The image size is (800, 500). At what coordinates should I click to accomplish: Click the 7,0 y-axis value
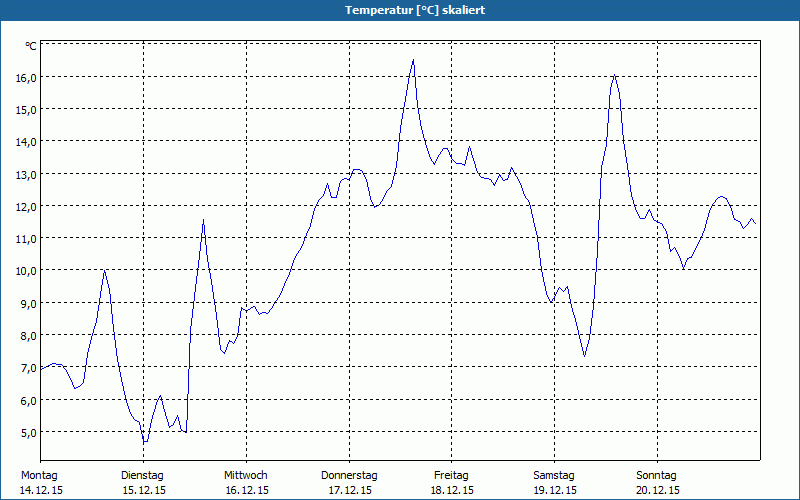coord(29,368)
